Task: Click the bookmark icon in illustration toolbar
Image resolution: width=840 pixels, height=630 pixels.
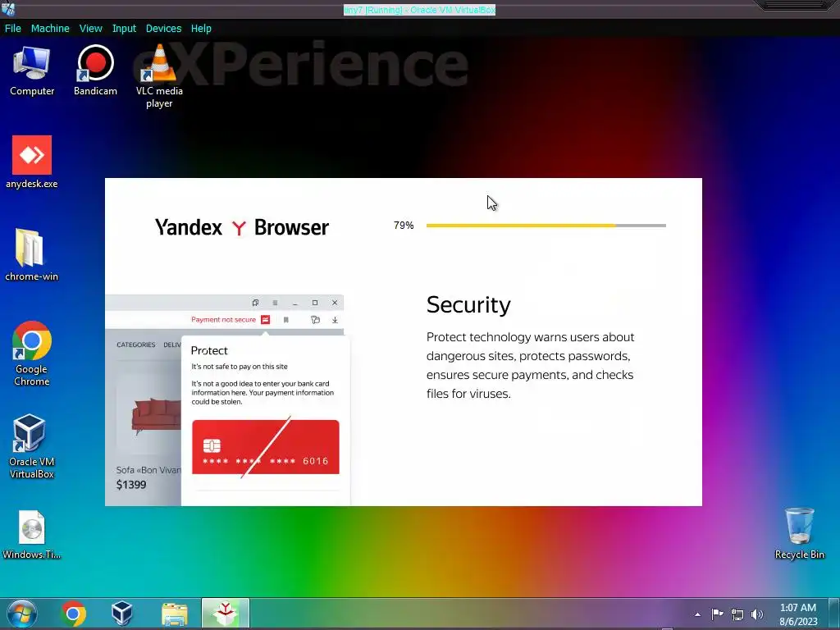Action: [286, 320]
